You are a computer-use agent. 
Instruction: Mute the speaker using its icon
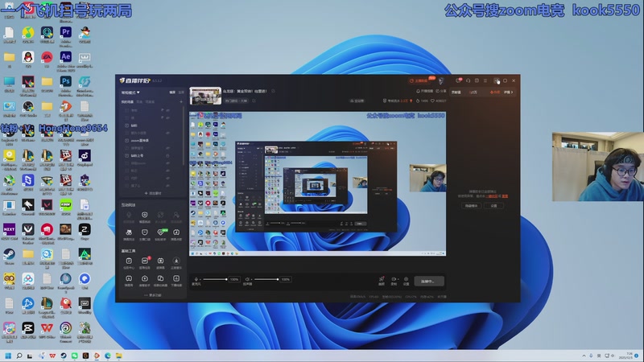[247, 279]
